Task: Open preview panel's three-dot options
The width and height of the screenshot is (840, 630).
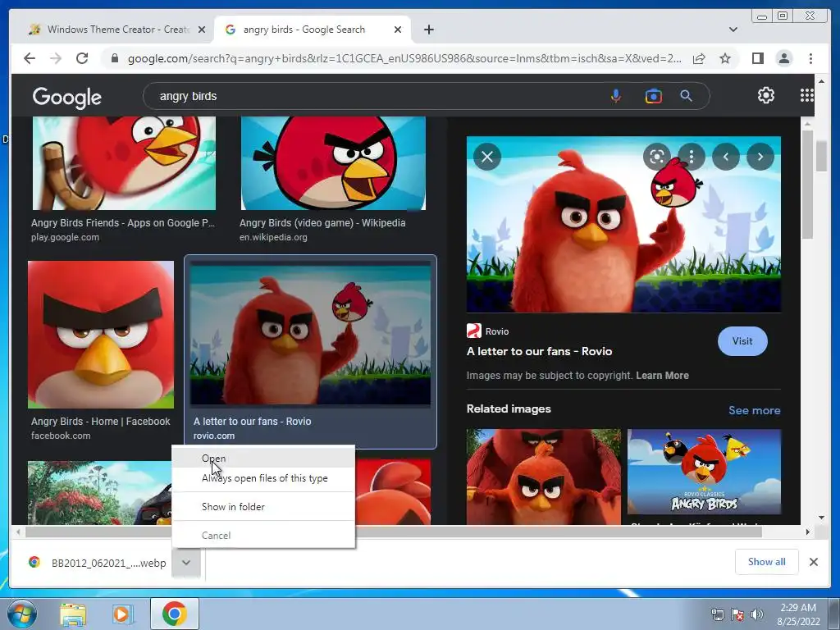Action: click(691, 157)
